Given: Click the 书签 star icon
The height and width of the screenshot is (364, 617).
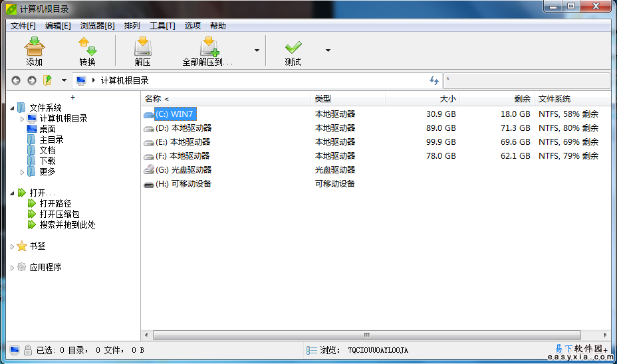Looking at the screenshot, I should point(22,246).
